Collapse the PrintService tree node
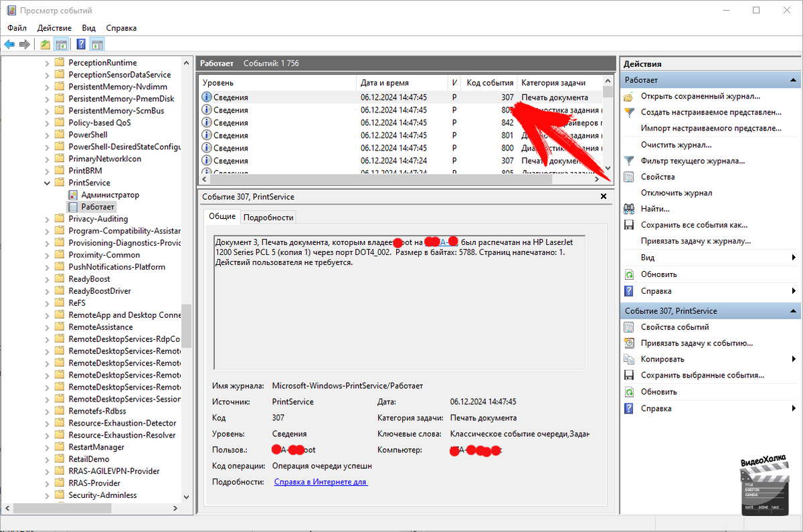The height and width of the screenshot is (532, 803). click(47, 183)
